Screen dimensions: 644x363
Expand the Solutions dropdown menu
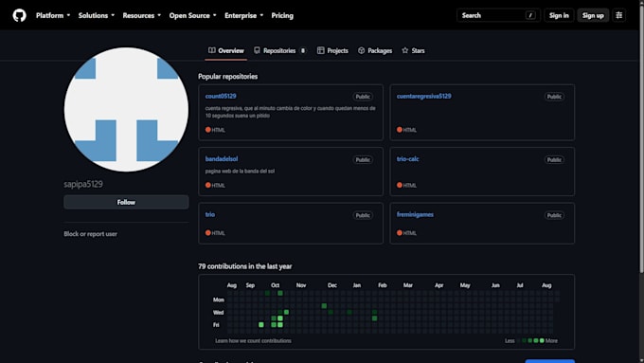[x=97, y=15]
